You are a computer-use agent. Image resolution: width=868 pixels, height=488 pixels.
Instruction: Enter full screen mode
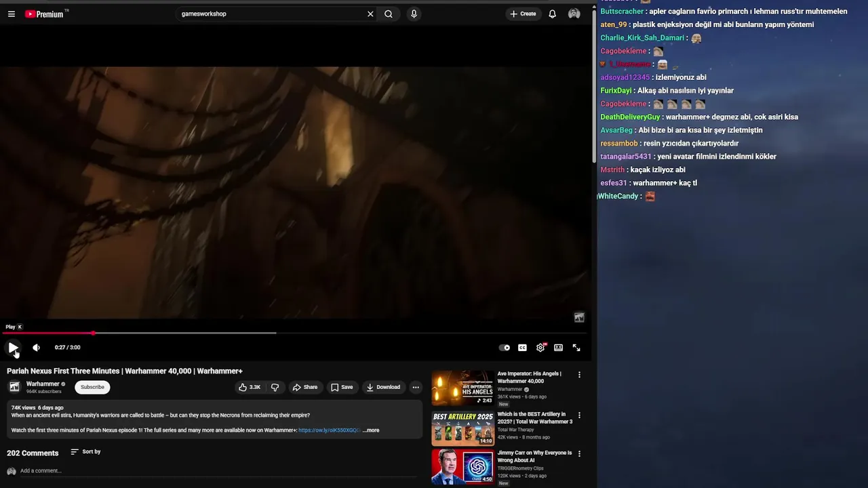[576, 348]
